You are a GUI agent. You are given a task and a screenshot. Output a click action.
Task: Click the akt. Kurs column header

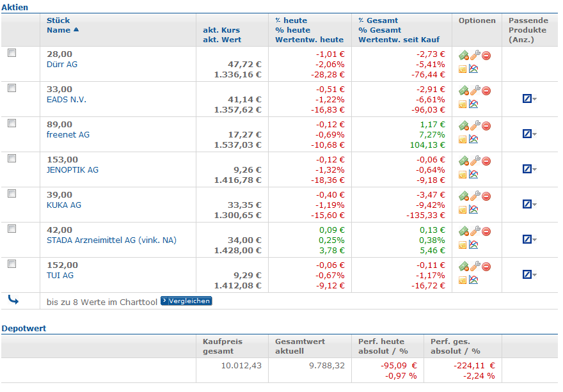(221, 30)
